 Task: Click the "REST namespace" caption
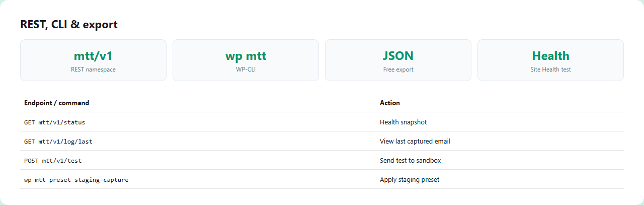tap(93, 70)
